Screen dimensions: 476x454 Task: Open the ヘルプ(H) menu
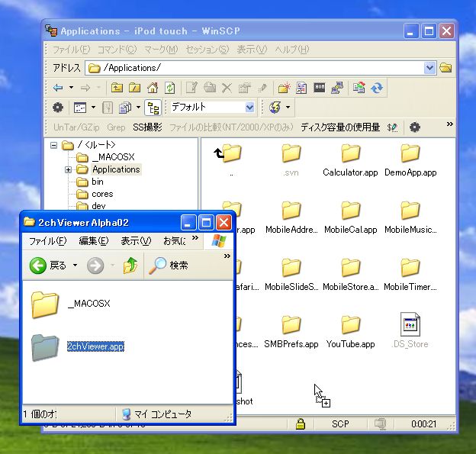point(292,50)
